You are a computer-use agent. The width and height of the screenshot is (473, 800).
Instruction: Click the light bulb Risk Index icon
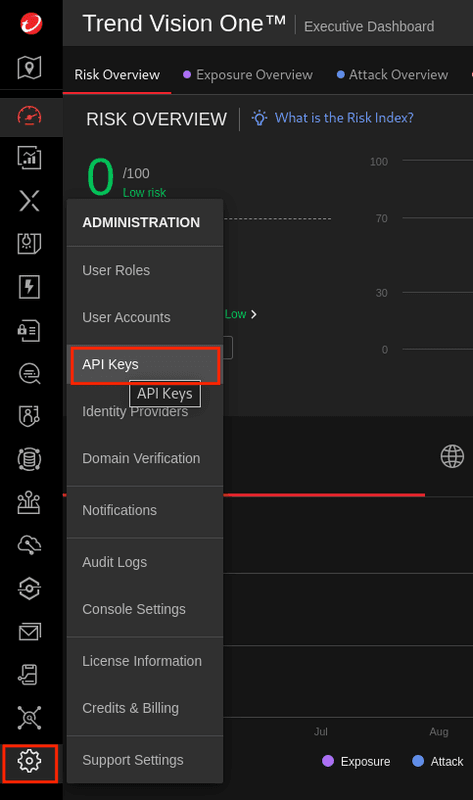click(259, 118)
